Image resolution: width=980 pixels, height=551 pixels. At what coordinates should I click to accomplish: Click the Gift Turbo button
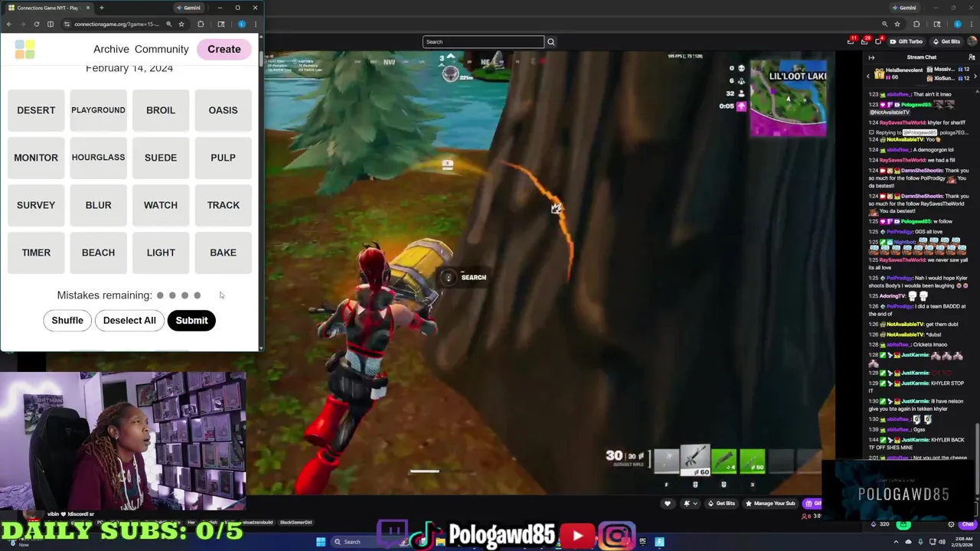(906, 41)
